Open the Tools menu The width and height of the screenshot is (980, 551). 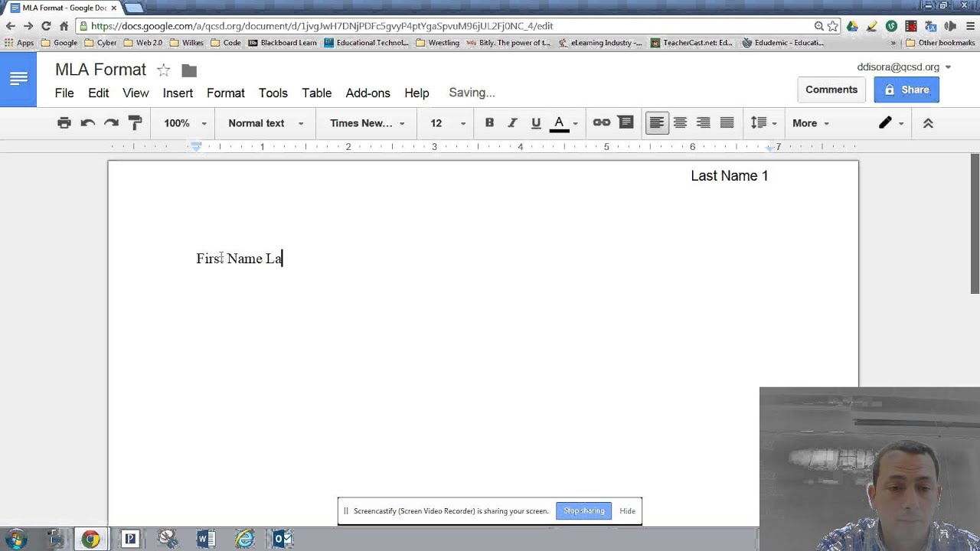(x=273, y=93)
